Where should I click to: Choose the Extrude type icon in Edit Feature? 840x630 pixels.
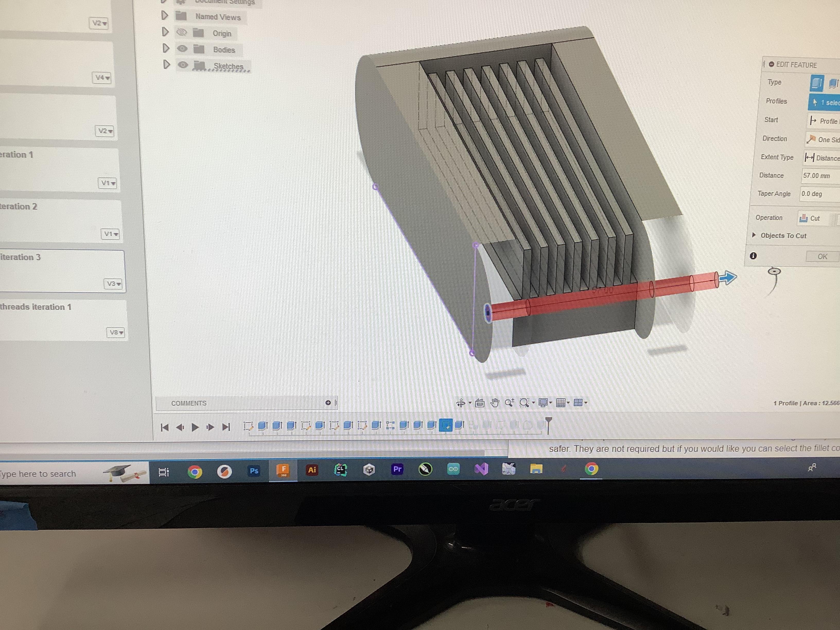click(x=817, y=83)
